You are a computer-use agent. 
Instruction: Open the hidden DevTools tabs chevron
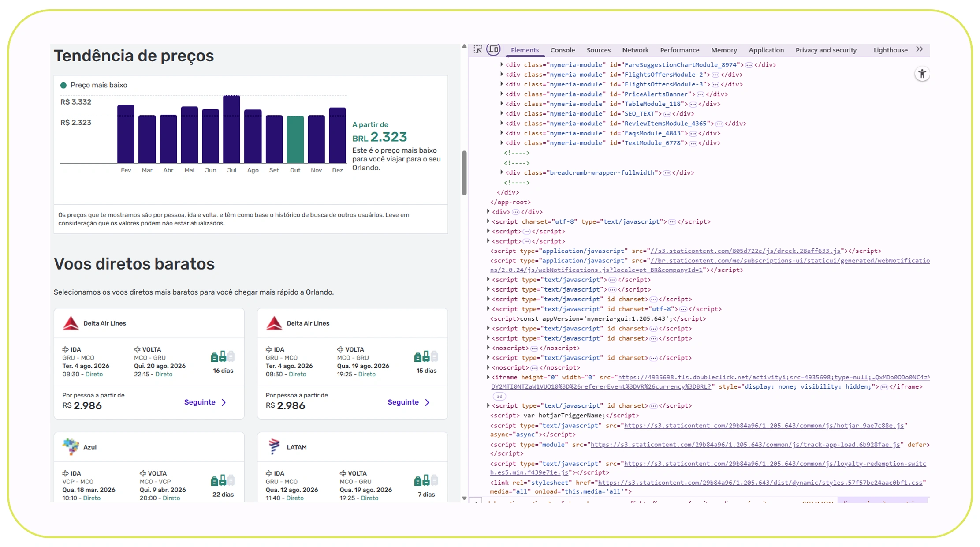click(920, 49)
